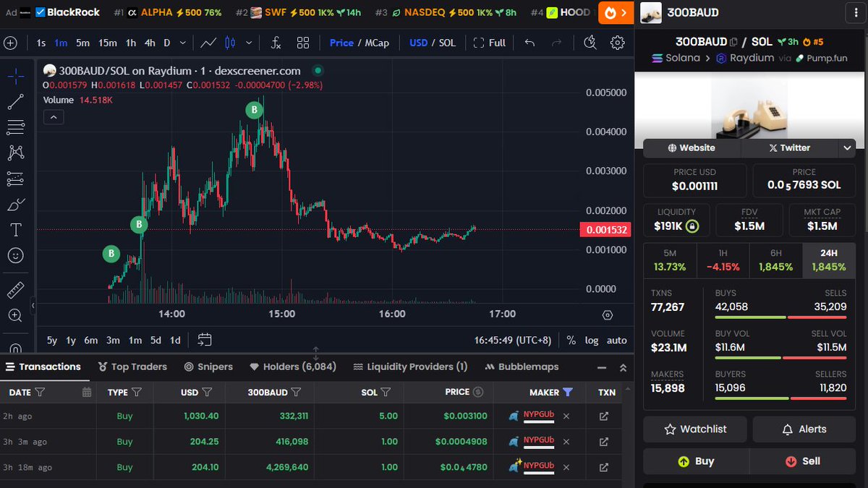This screenshot has width=868, height=488.
Task: Open the quick search lightning icon
Action: 591,43
